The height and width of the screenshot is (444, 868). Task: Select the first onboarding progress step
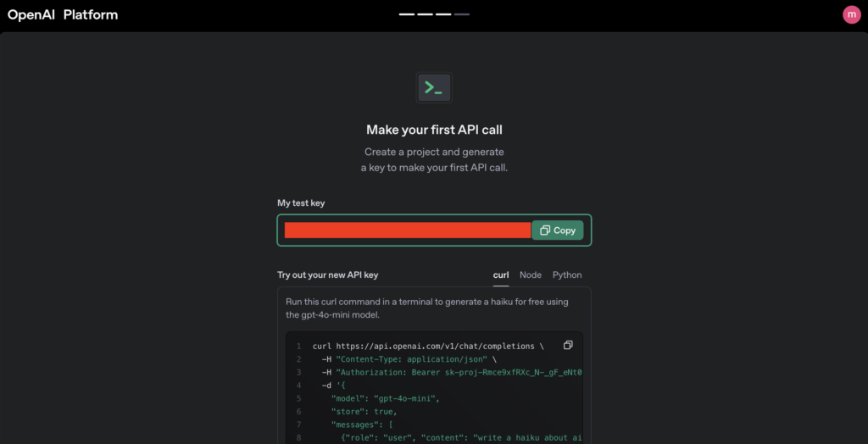(x=407, y=14)
